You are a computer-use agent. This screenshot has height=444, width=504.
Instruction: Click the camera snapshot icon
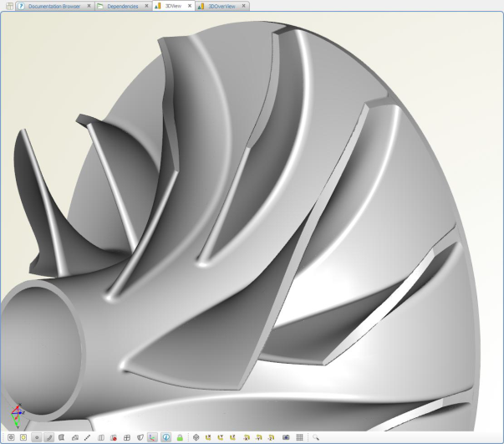[286, 437]
